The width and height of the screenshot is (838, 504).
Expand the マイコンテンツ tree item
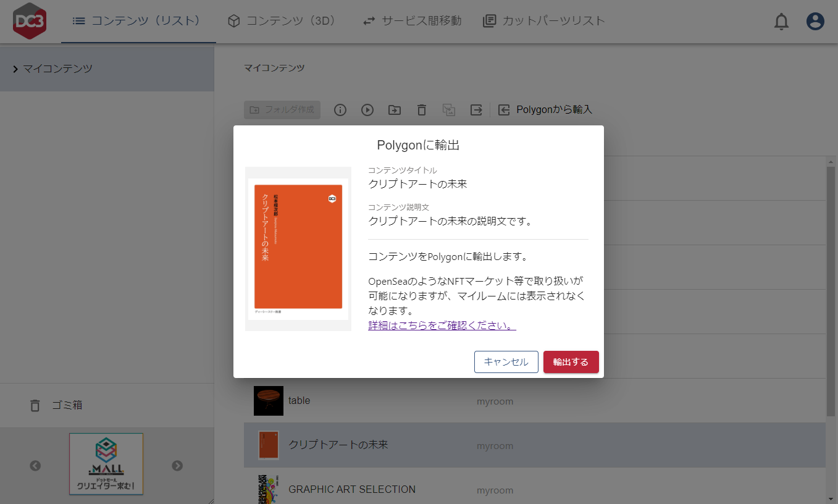pyautogui.click(x=107, y=69)
